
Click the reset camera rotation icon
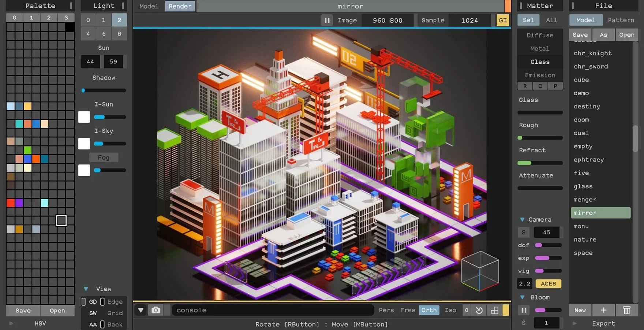point(479,310)
